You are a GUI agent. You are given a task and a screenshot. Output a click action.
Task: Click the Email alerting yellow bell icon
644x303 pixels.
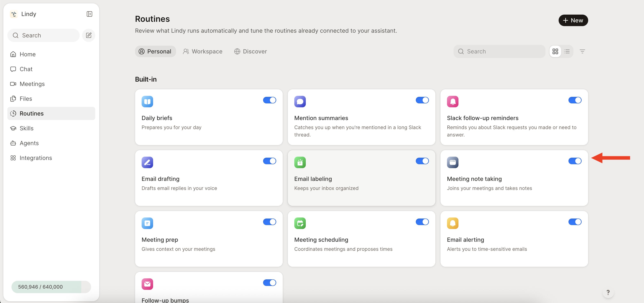453,223
